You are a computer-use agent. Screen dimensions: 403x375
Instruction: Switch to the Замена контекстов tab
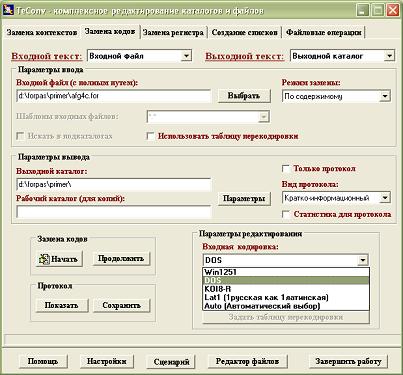coord(42,33)
